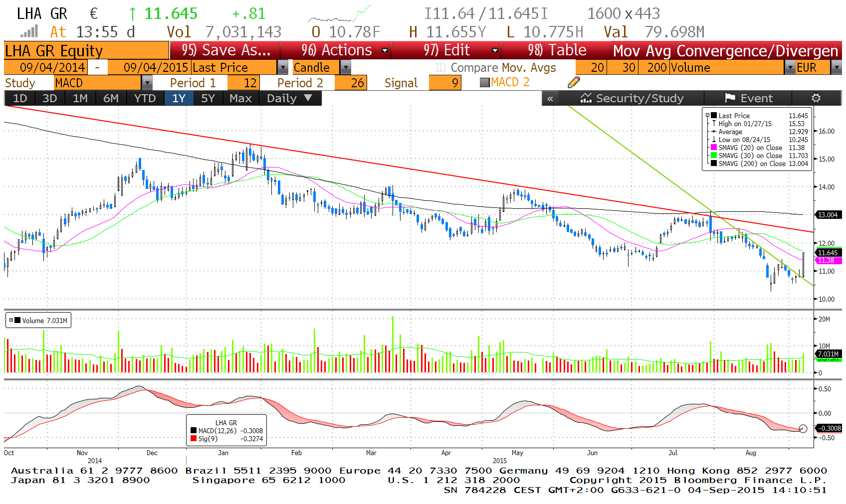Open the MACD study dropdown
This screenshot has width=846, height=504.
(147, 83)
